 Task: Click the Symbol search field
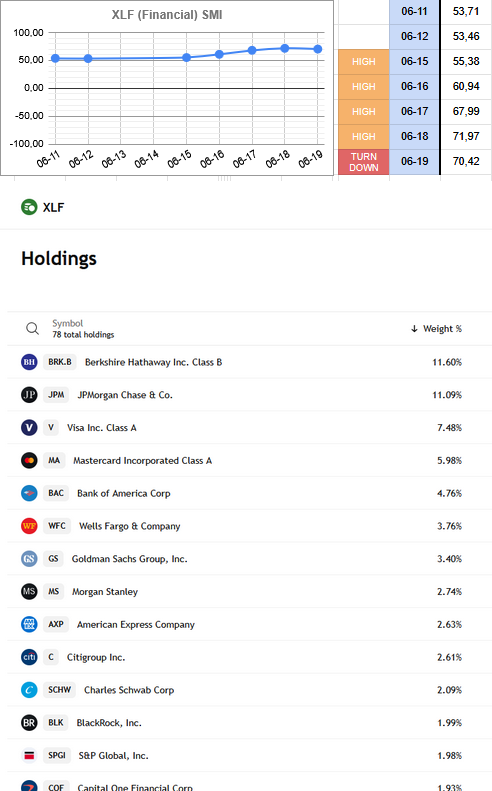83,328
